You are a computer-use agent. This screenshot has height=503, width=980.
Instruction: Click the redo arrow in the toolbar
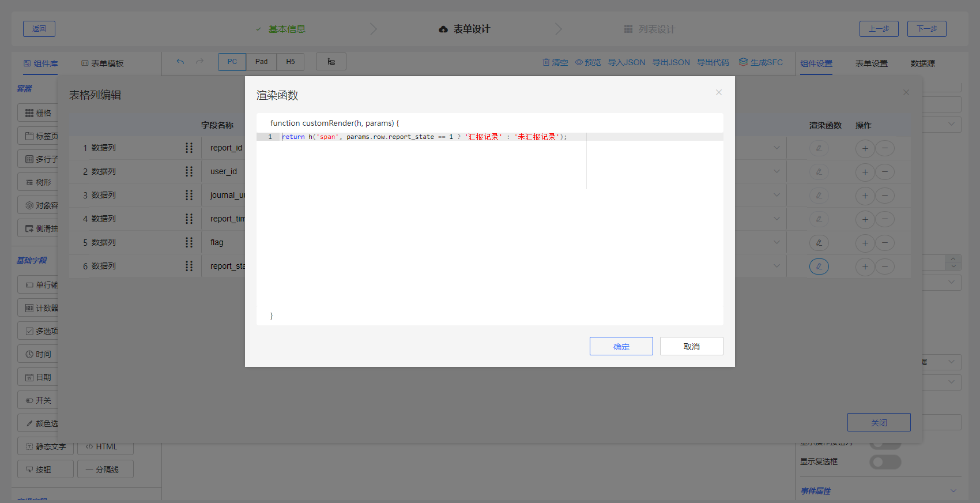[199, 62]
